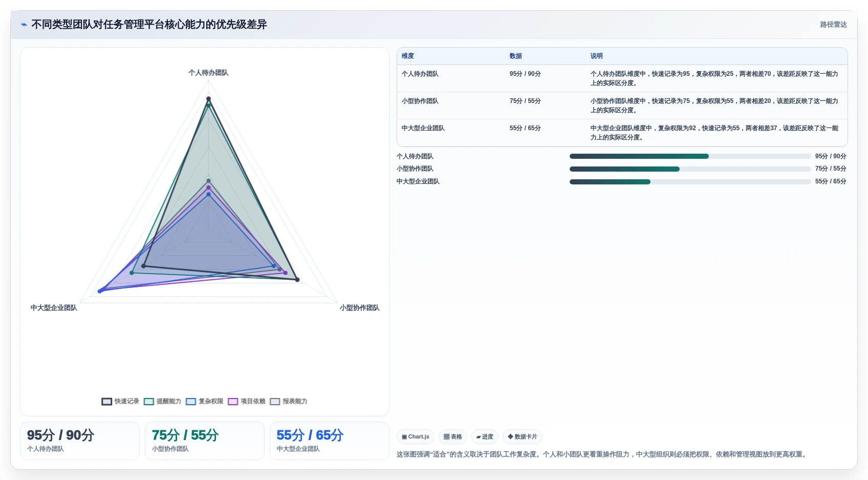The height and width of the screenshot is (480, 868).
Task: Click 75分 / 55分 label beside second progress bar
Action: click(x=831, y=169)
